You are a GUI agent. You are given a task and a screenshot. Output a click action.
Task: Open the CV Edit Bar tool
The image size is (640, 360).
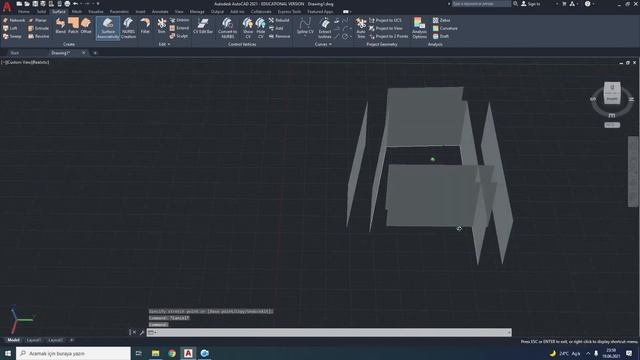pyautogui.click(x=203, y=26)
